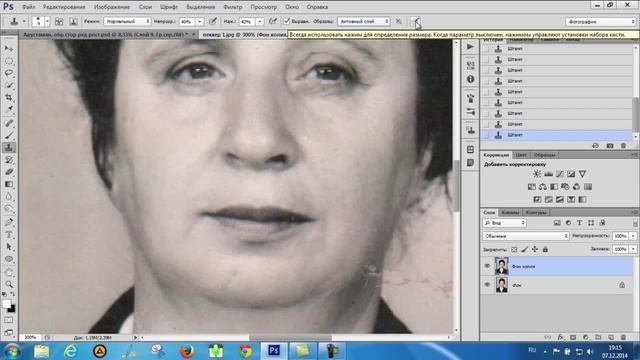Select the Eraser tool
Viewport: 640px width, 360px height.
click(9, 172)
